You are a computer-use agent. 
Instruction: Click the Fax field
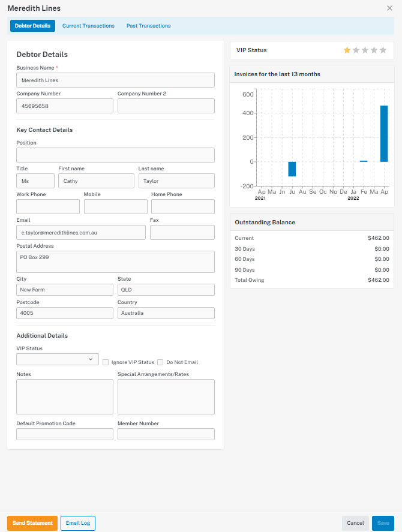(182, 232)
